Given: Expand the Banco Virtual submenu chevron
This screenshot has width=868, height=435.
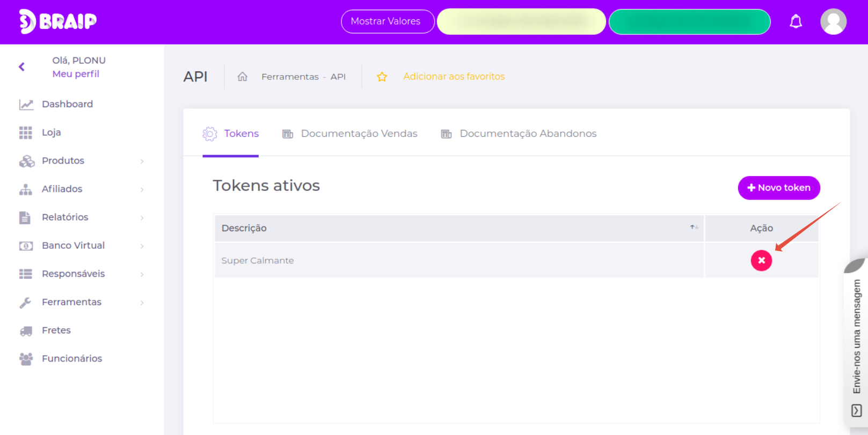Looking at the screenshot, I should (142, 246).
